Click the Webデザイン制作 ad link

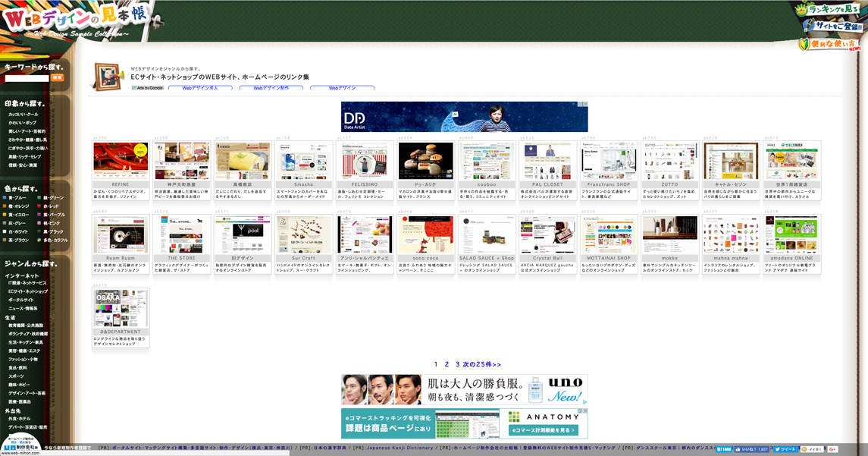pyautogui.click(x=271, y=88)
